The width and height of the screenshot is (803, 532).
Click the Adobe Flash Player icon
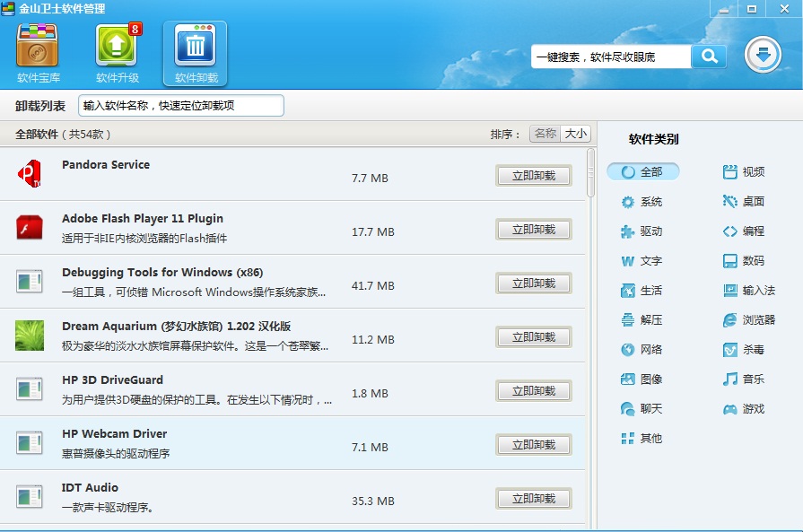click(x=30, y=227)
